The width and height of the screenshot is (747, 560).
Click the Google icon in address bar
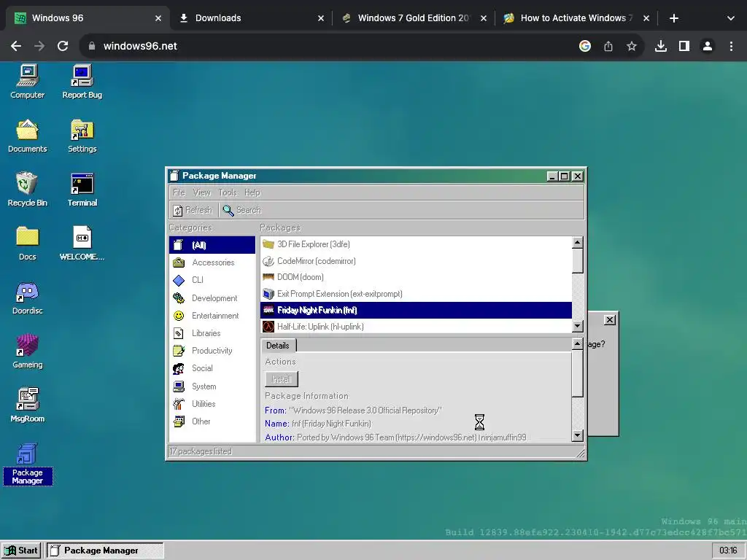click(584, 46)
